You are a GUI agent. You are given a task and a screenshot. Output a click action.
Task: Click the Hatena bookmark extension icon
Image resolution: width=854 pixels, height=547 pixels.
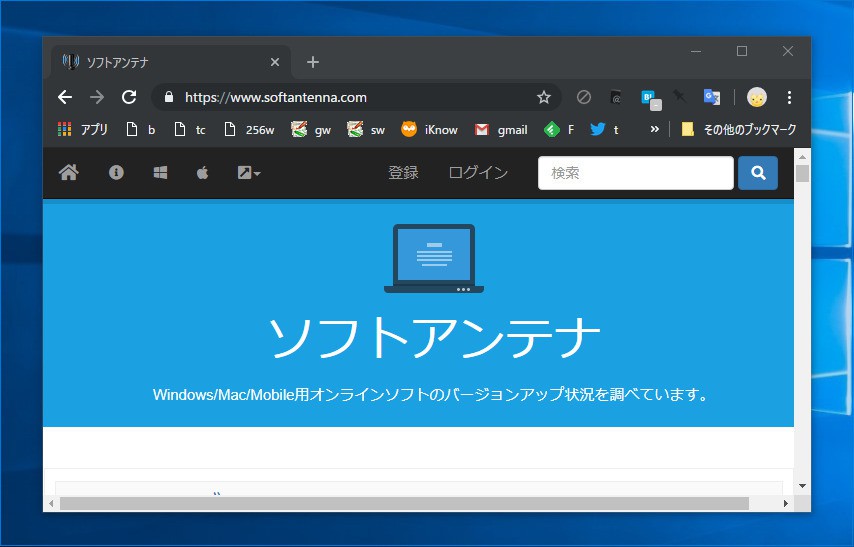(x=651, y=99)
